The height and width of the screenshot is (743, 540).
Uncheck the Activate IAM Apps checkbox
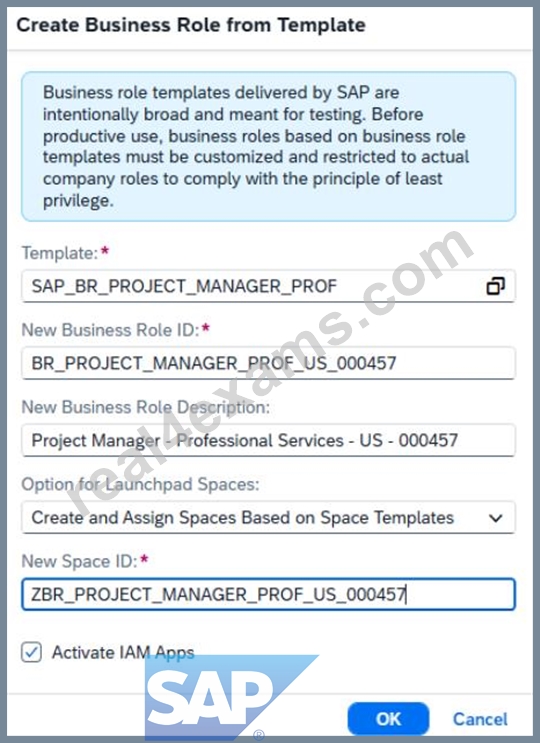[31, 652]
